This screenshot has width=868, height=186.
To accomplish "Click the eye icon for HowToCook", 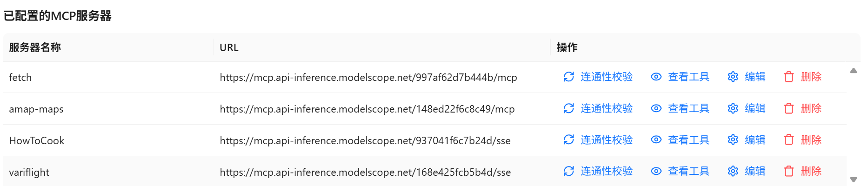I will pyautogui.click(x=656, y=140).
